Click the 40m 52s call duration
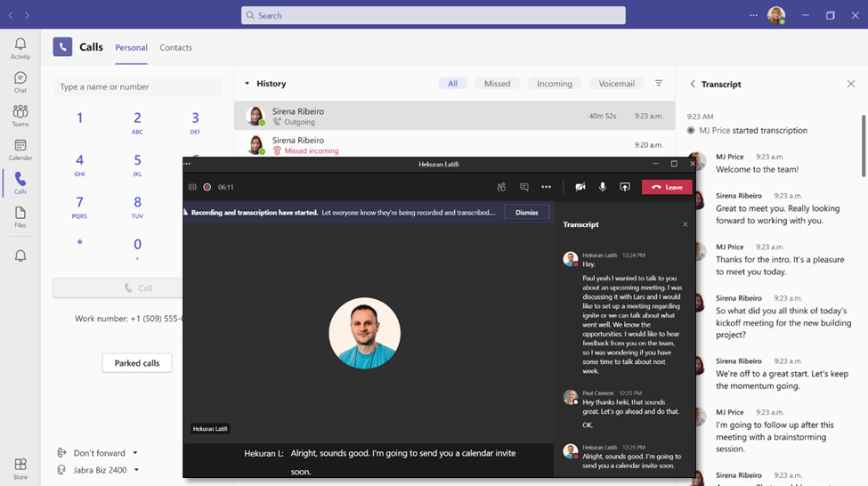The height and width of the screenshot is (486, 868). tap(603, 116)
